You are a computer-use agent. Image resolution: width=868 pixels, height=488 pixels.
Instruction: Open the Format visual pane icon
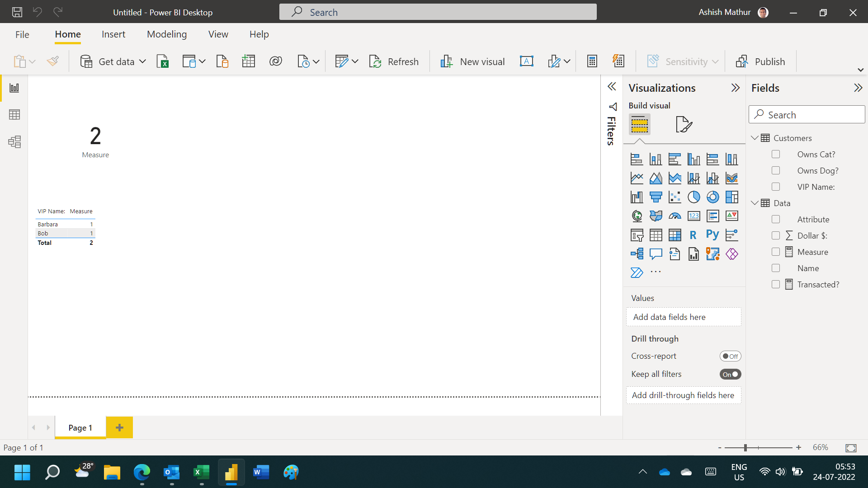684,124
